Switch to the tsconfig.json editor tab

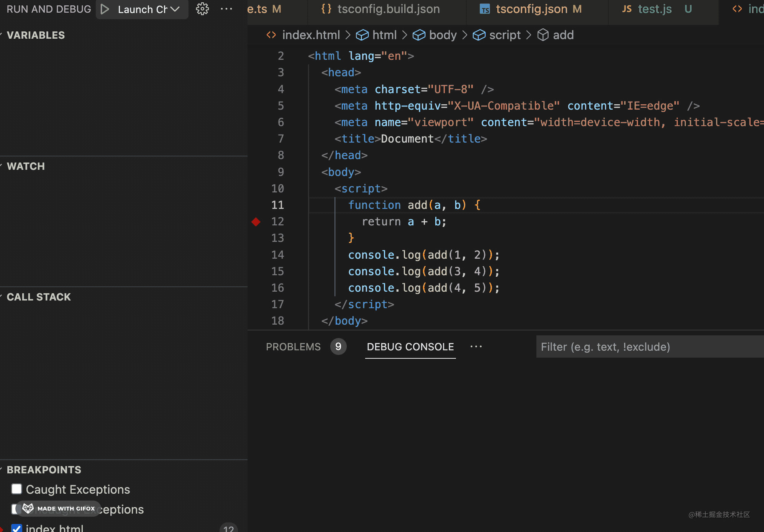(x=531, y=9)
